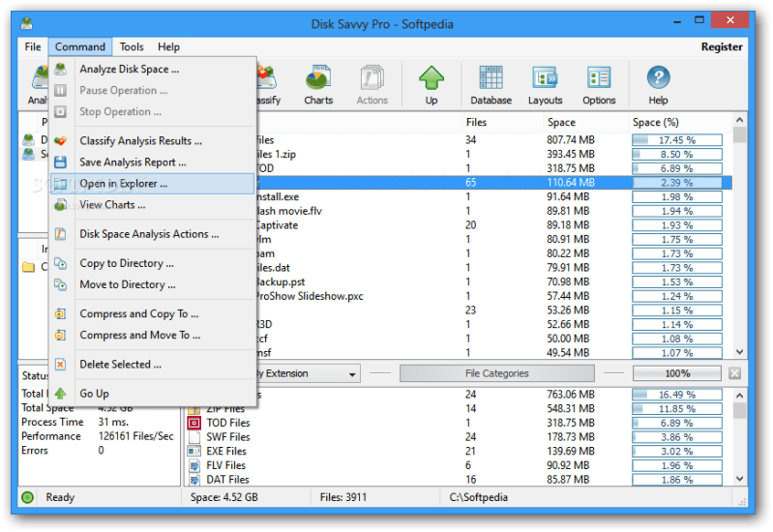Sort by the Space (%) column header

pos(680,122)
